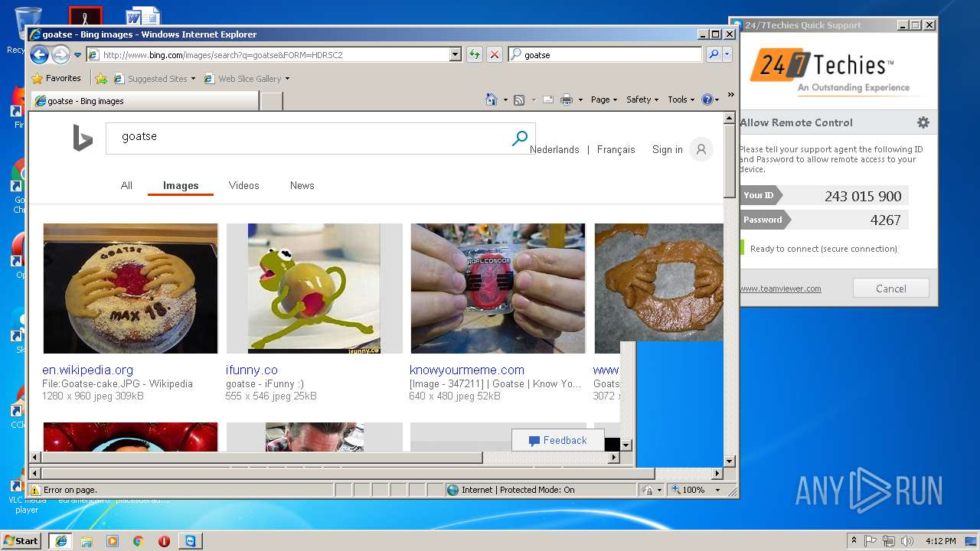
Task: Open the Web Slice Gallery dropdown
Action: [247, 78]
